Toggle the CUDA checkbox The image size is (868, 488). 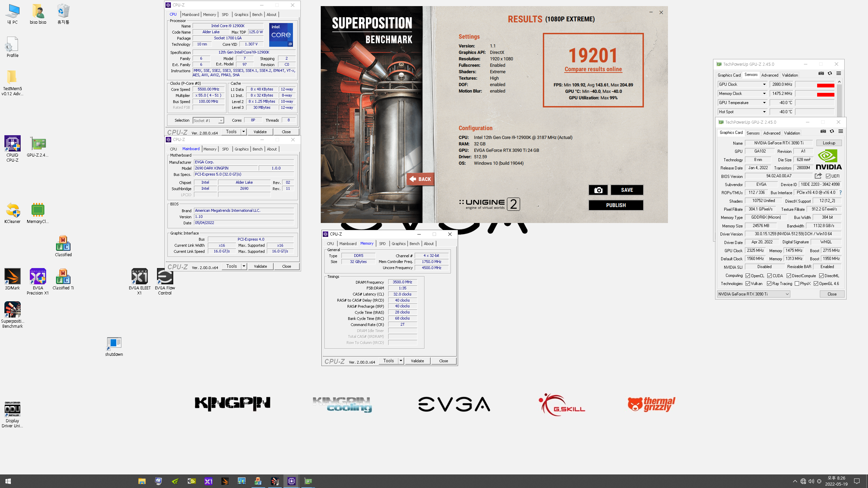point(769,276)
